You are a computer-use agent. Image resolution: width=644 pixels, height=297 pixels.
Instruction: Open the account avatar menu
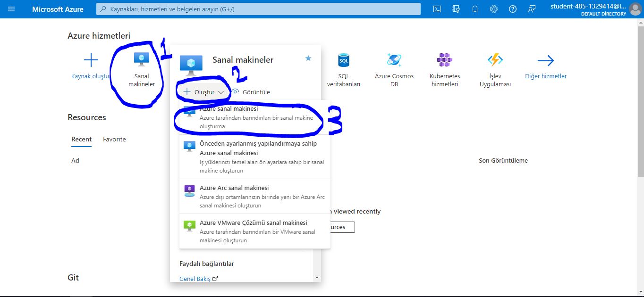636,9
